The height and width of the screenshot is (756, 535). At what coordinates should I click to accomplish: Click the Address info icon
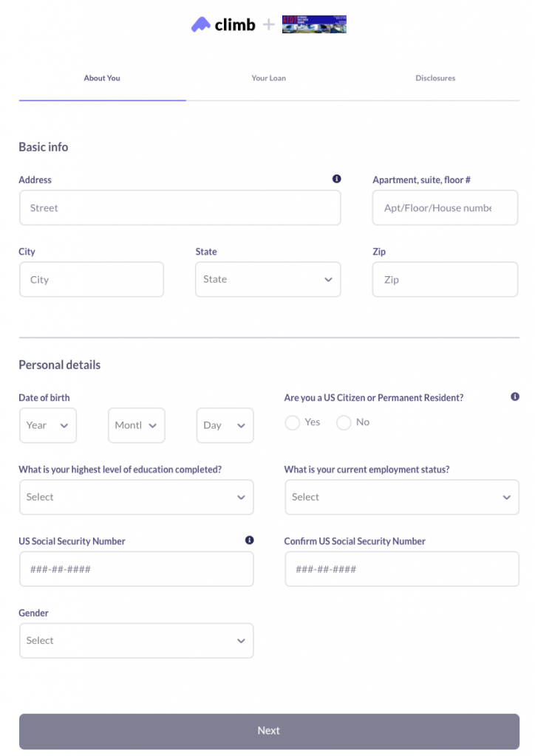pyautogui.click(x=337, y=179)
